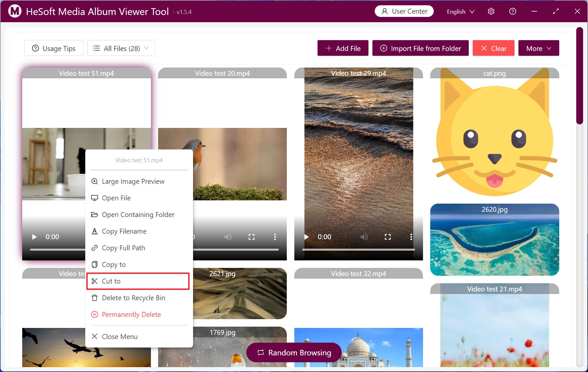Expand the English language dropdown

pyautogui.click(x=461, y=12)
